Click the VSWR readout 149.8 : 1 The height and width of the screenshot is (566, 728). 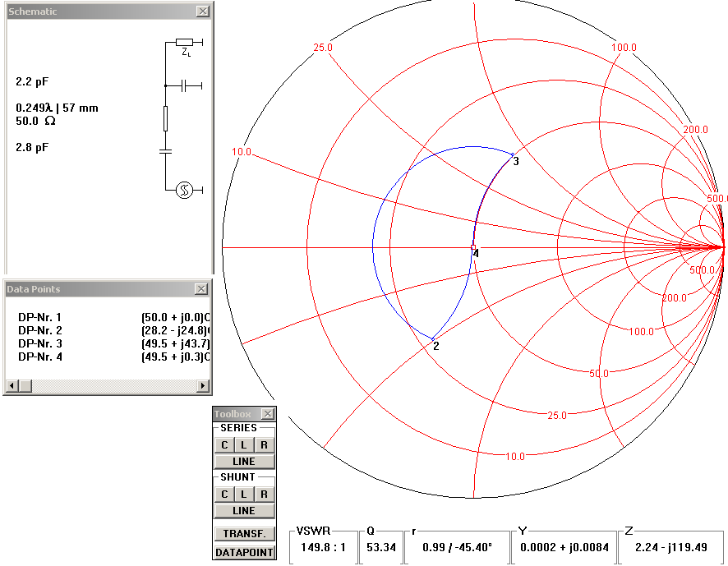pyautogui.click(x=323, y=547)
